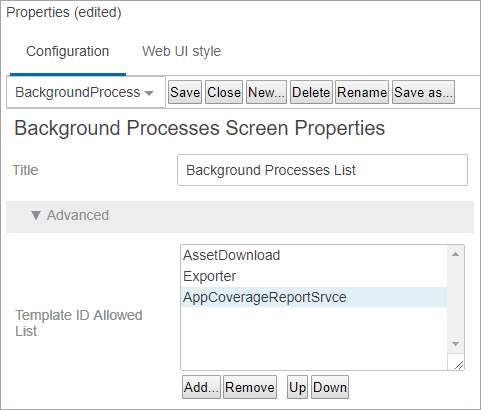
Task: Add a new template ID with Add...
Action: pos(201,387)
